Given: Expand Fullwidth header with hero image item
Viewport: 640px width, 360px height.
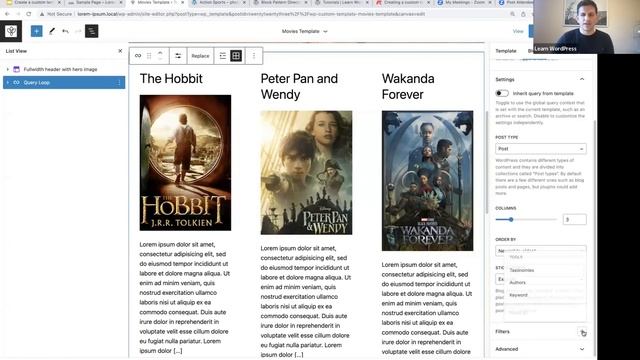Looking at the screenshot, I should click(7, 69).
